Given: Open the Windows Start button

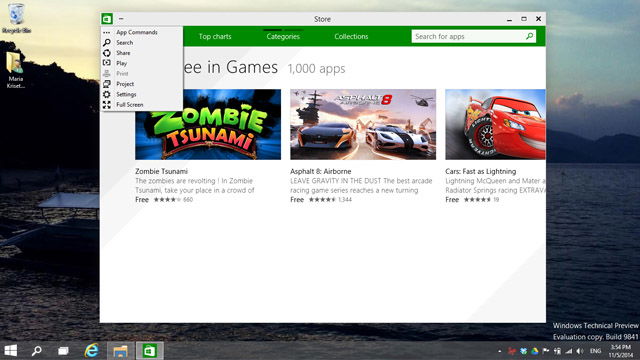Looking at the screenshot, I should pos(11,350).
